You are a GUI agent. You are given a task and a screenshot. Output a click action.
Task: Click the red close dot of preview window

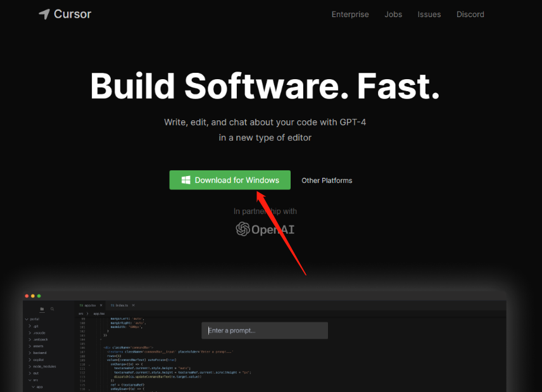27,296
